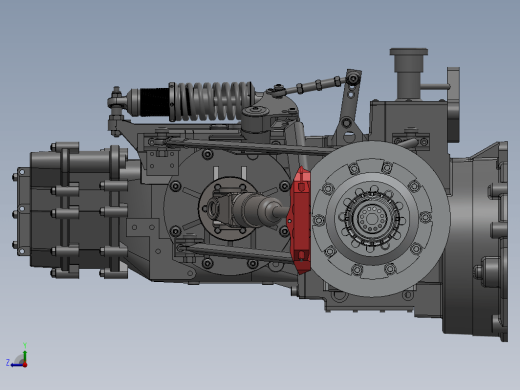Select the filler cap on top of housing
The width and height of the screenshot is (520, 390).
point(409,52)
